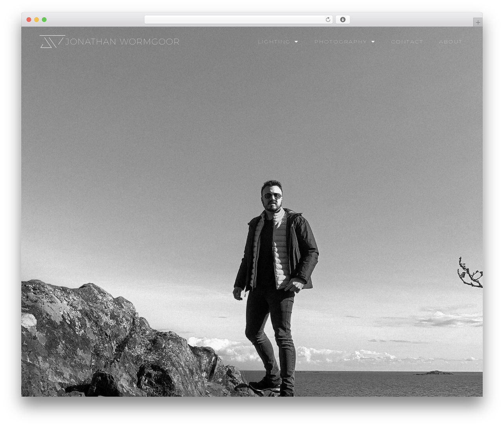Reload the page using the refresh icon
Image resolution: width=504 pixels, height=427 pixels.
[328, 20]
